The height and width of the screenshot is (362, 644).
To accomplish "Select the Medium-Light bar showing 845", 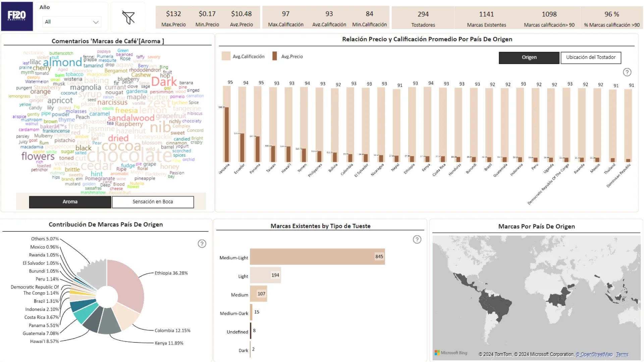I will (x=317, y=257).
